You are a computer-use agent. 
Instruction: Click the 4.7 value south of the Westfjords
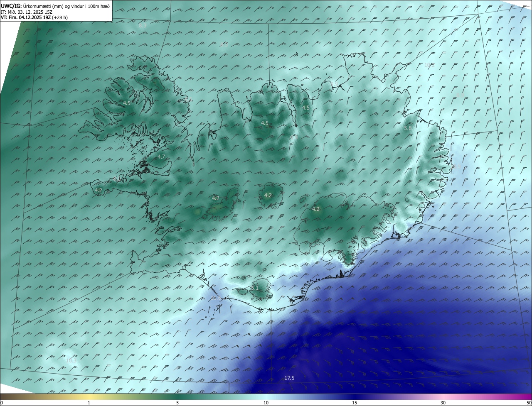coord(162,157)
